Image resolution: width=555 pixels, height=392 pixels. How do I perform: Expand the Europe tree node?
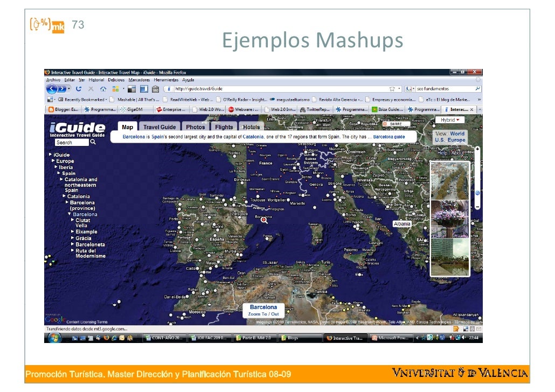point(53,161)
